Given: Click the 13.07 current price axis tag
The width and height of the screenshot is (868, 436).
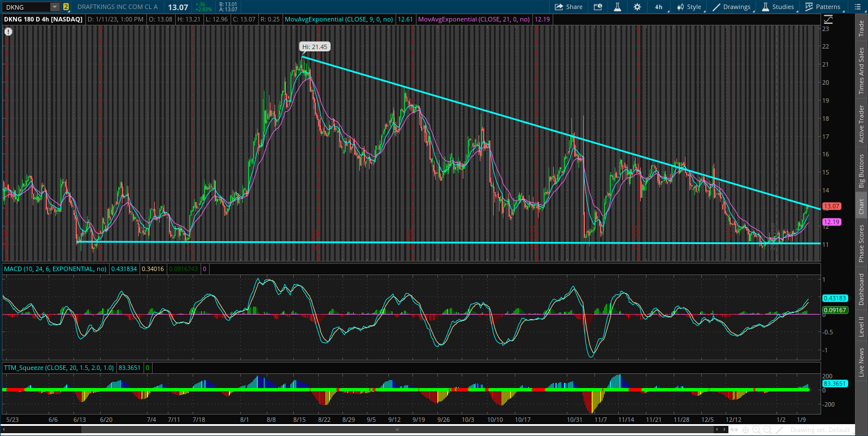Looking at the screenshot, I should 832,206.
